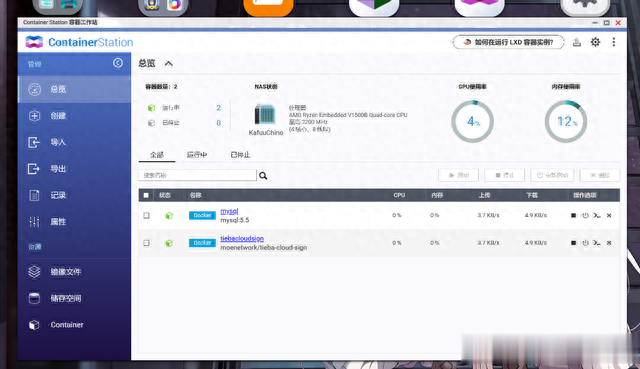
Task: Click the running containers count 2
Action: tap(218, 108)
